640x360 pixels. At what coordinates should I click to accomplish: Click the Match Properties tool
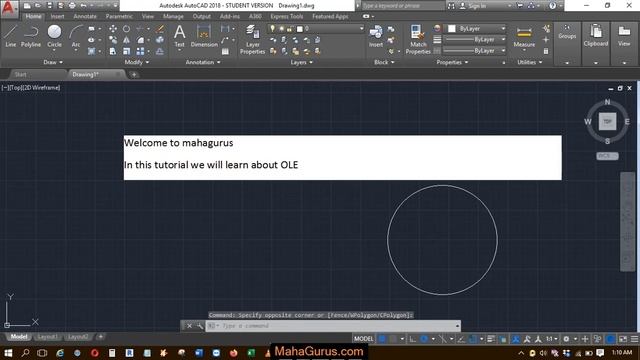pyautogui.click(x=418, y=39)
